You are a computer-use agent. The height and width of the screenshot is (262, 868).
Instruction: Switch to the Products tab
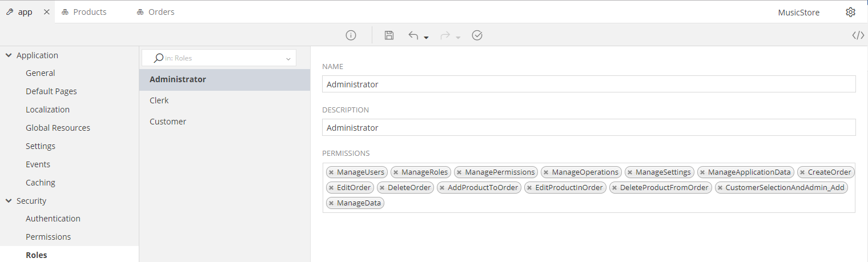coord(85,12)
